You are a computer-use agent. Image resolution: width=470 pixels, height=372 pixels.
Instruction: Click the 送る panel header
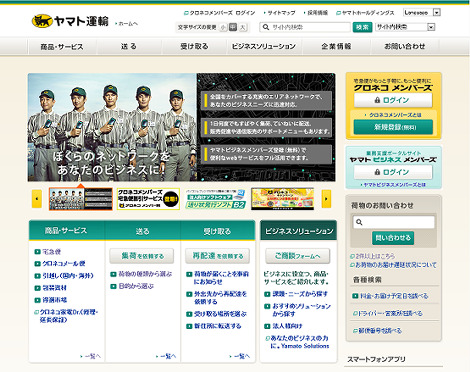pos(143,230)
